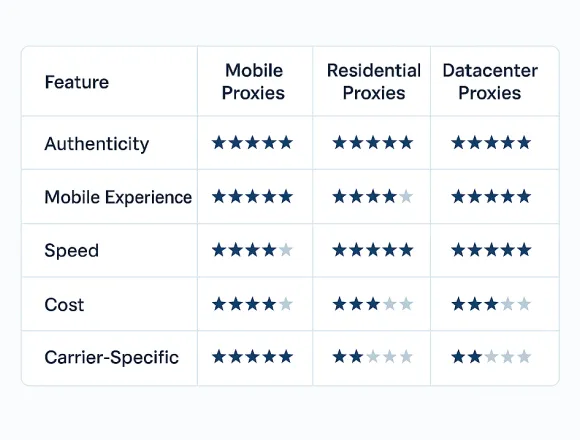Image resolution: width=580 pixels, height=440 pixels.
Task: Click the Residential Proxies Mobile Experience stars
Action: (x=372, y=196)
